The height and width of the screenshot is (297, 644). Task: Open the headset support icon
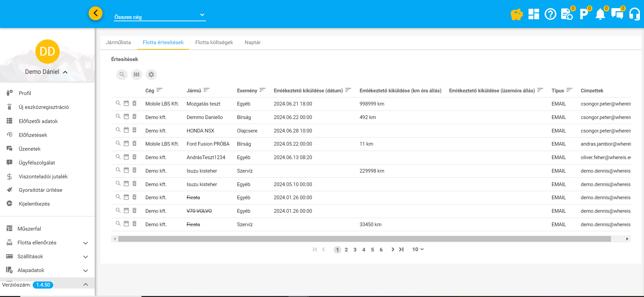coord(634,14)
